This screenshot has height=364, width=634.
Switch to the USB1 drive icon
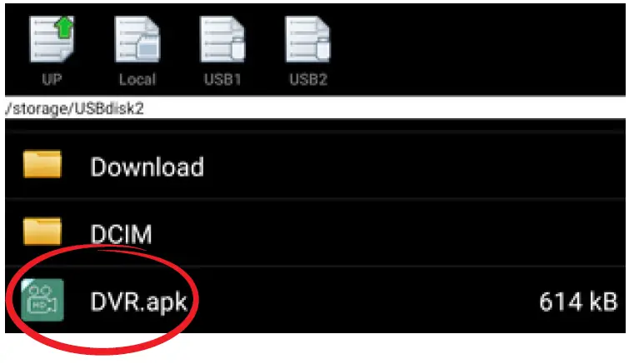click(x=222, y=39)
